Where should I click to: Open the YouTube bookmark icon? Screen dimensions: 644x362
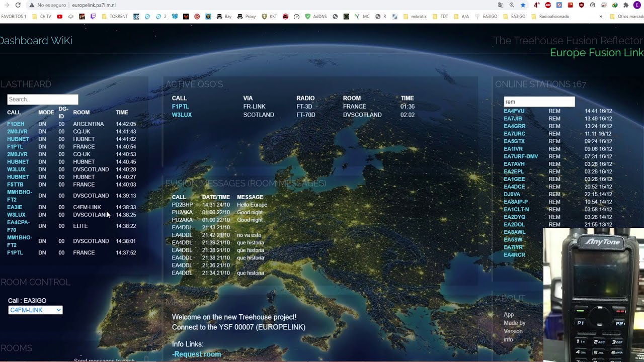[59, 16]
